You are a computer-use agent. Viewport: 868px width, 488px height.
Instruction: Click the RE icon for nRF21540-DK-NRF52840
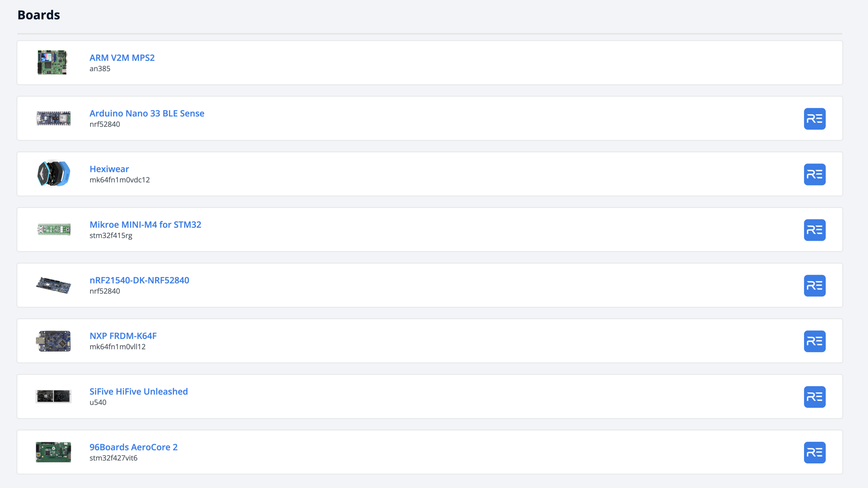[814, 286]
